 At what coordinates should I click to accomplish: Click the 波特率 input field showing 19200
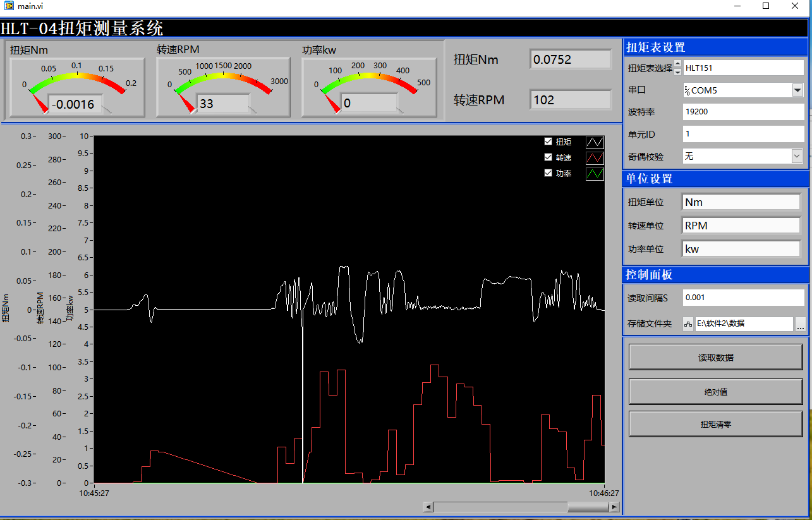pos(743,112)
